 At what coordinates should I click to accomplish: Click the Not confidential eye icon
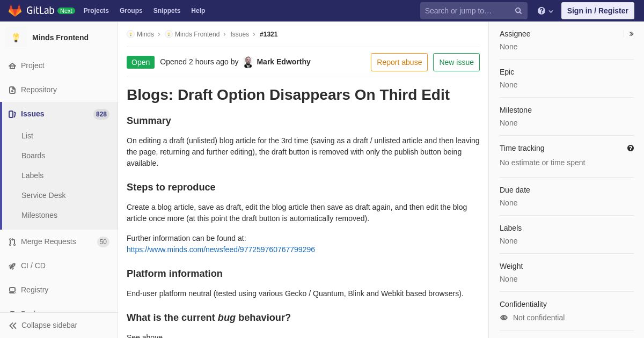click(x=504, y=318)
